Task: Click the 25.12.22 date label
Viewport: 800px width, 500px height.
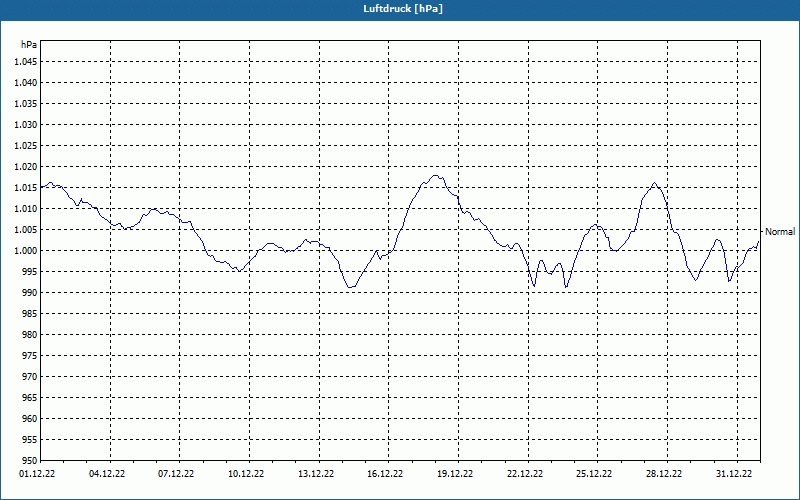Action: coord(594,473)
